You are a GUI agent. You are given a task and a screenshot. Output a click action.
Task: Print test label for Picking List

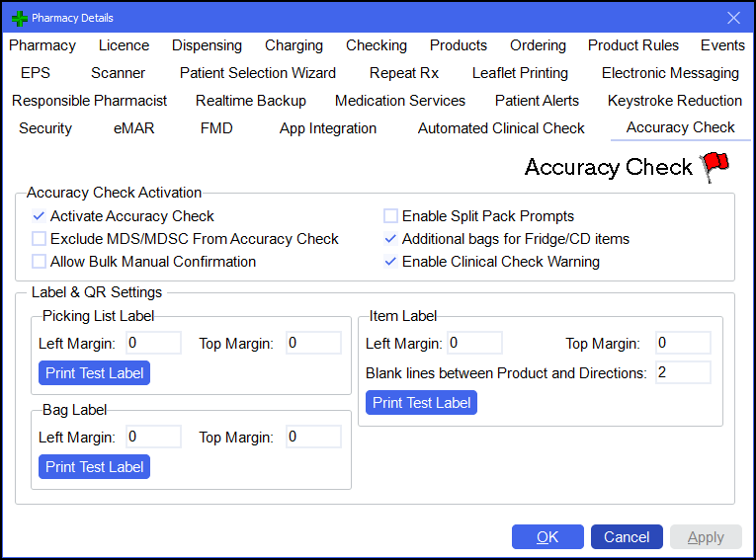[94, 373]
